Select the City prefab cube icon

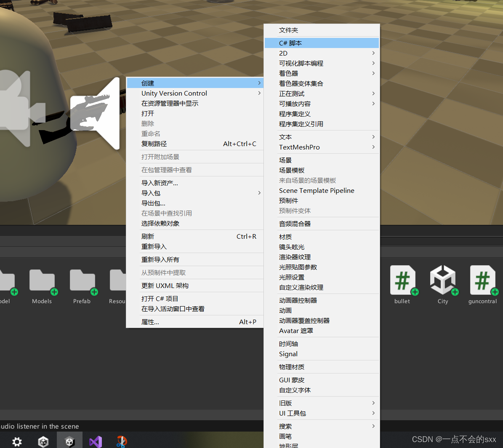point(443,280)
